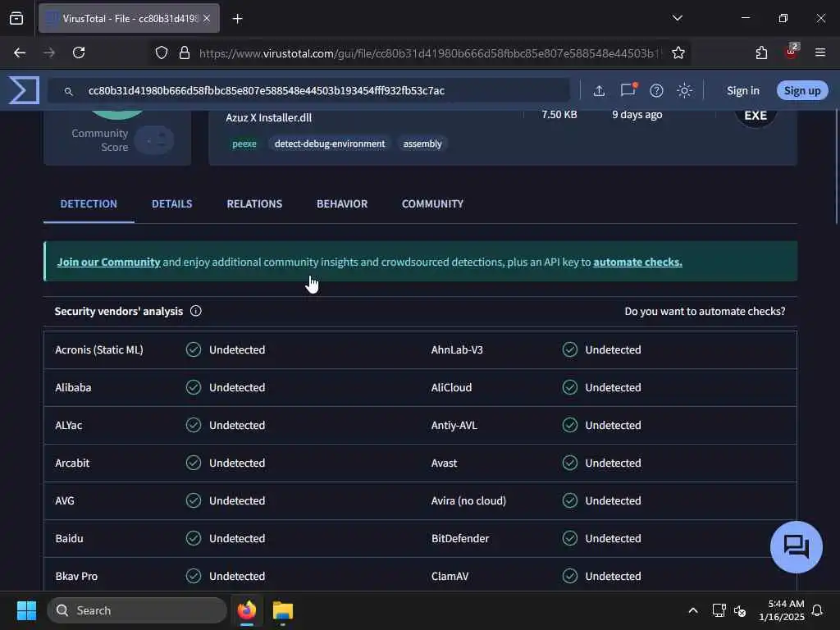The image size is (840, 630).
Task: Show hidden icons chevron in system tray
Action: click(692, 610)
